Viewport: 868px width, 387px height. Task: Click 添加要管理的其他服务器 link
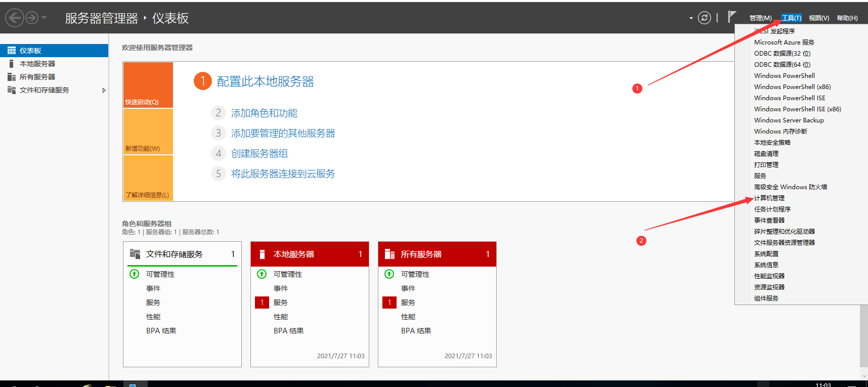pos(283,134)
